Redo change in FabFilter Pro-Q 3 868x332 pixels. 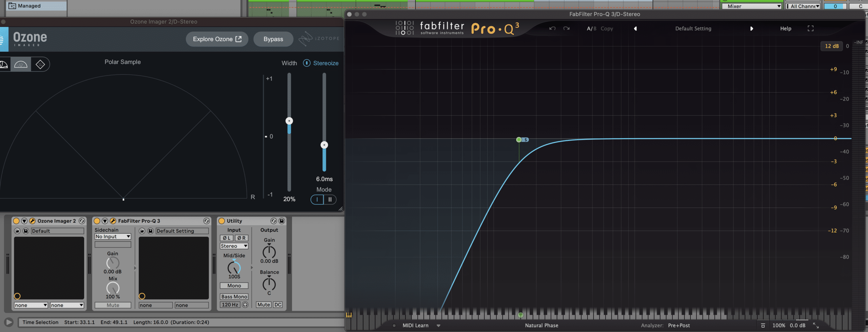click(x=567, y=29)
